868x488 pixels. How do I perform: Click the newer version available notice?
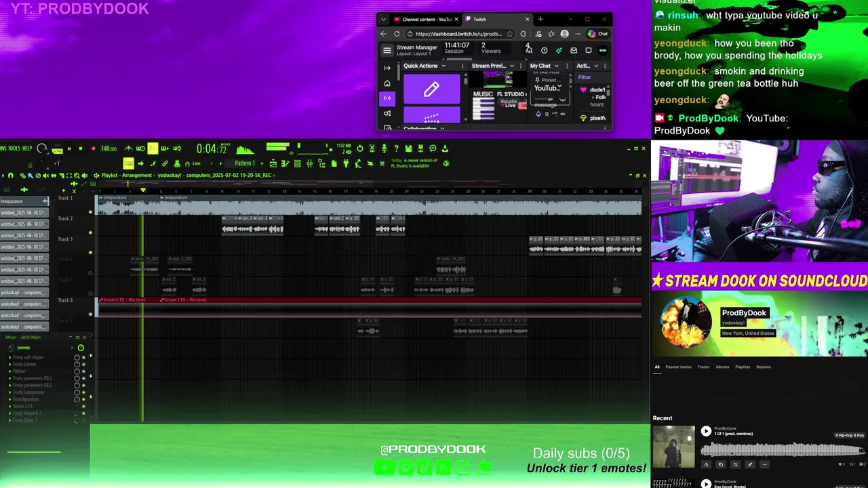pyautogui.click(x=414, y=163)
